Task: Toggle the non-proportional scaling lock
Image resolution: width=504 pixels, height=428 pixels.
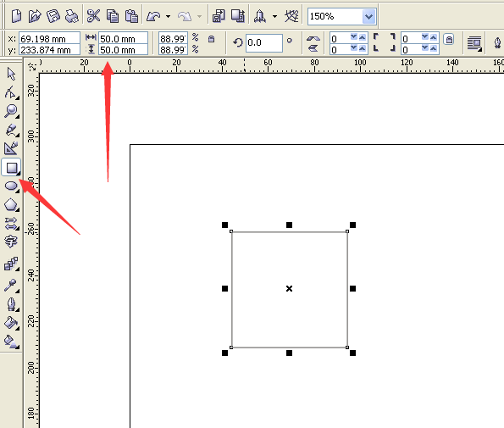Action: [211, 39]
